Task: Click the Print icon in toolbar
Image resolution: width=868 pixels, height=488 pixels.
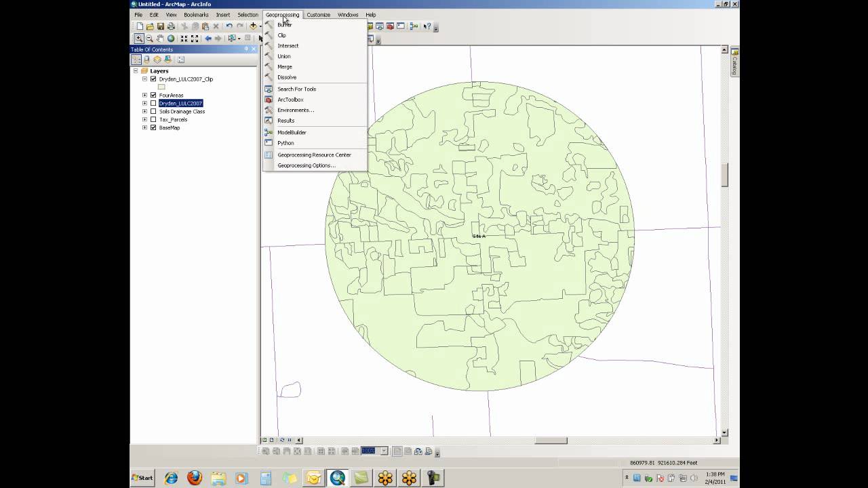Action: click(x=172, y=26)
